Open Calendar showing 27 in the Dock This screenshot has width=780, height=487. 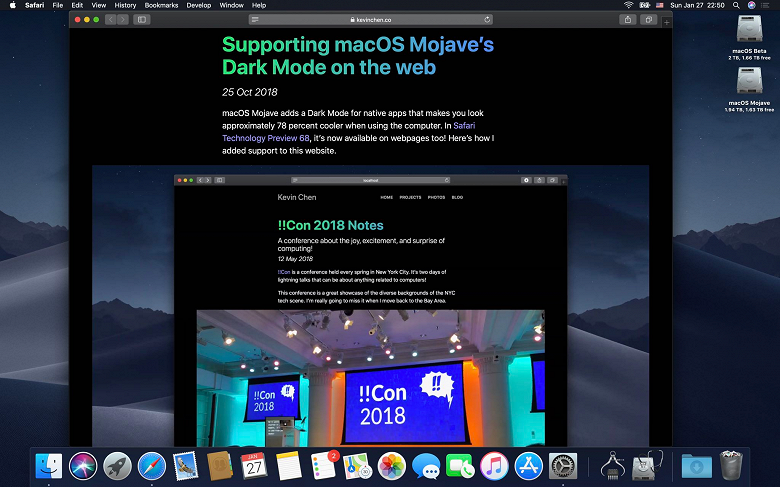click(254, 466)
